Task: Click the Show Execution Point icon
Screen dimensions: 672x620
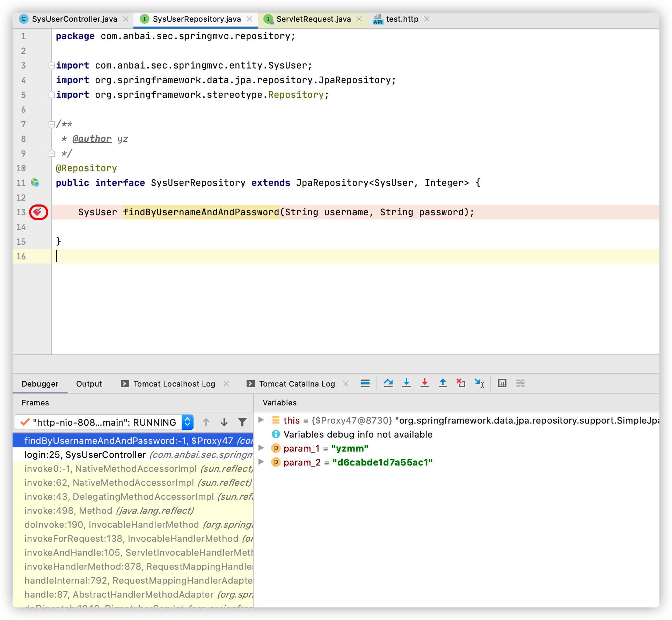Action: (x=365, y=383)
